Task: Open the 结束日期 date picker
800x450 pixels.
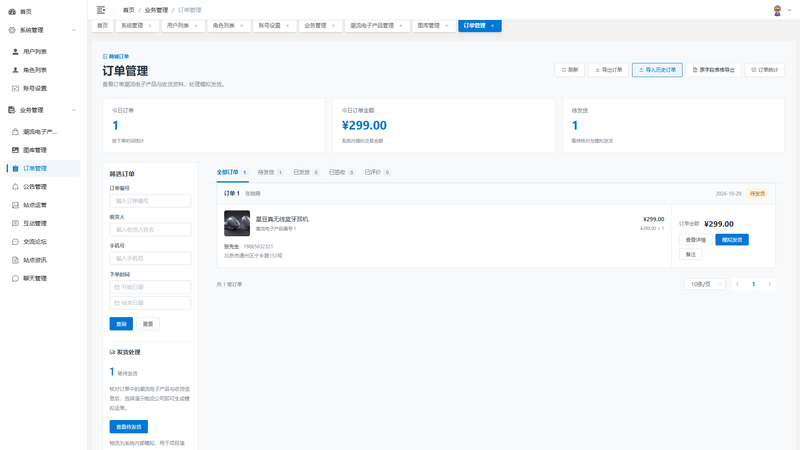Action: [151, 303]
